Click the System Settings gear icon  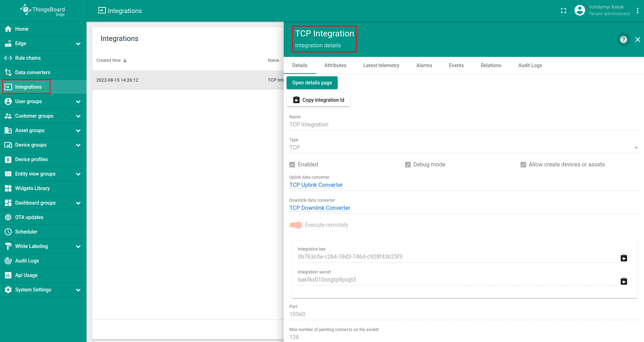click(8, 290)
